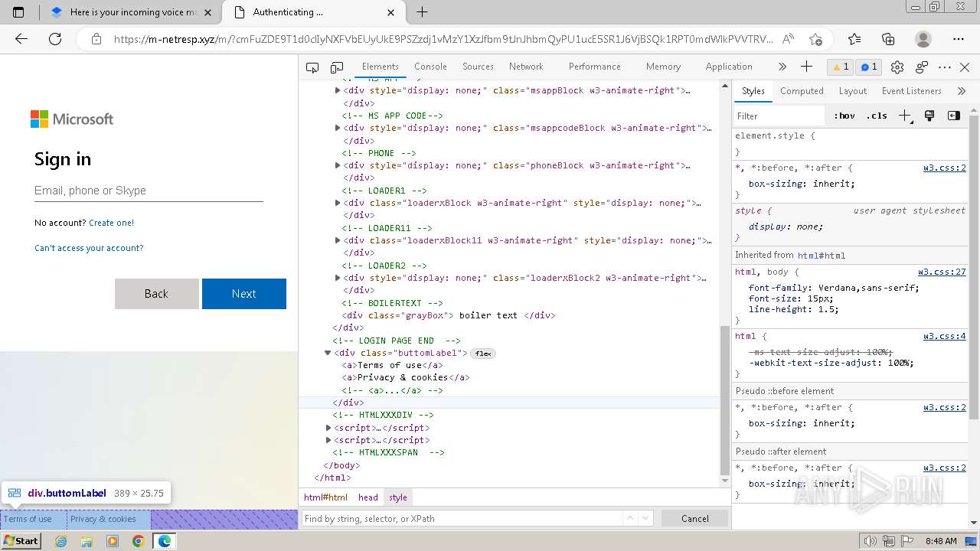Toggle rendering emulations paintbrush icon
980x551 pixels.
(x=929, y=116)
